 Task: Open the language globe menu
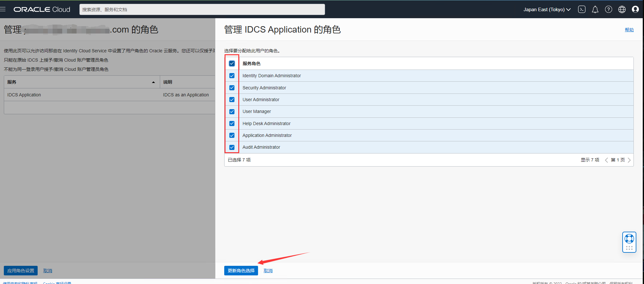click(622, 10)
